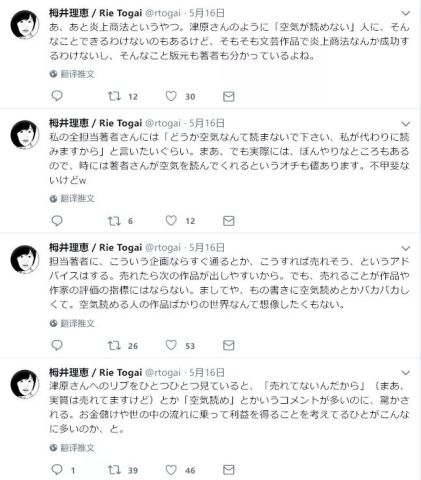Reply to the first tweet about 炎上商法
Viewport: 421px width, 480px height.
pyautogui.click(x=57, y=96)
